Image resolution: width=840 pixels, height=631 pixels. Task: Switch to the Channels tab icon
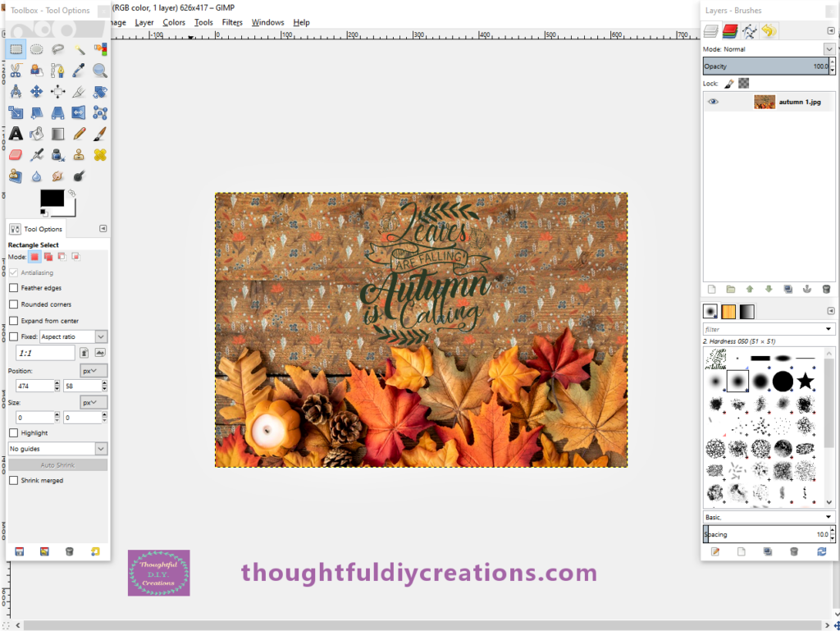coord(730,31)
